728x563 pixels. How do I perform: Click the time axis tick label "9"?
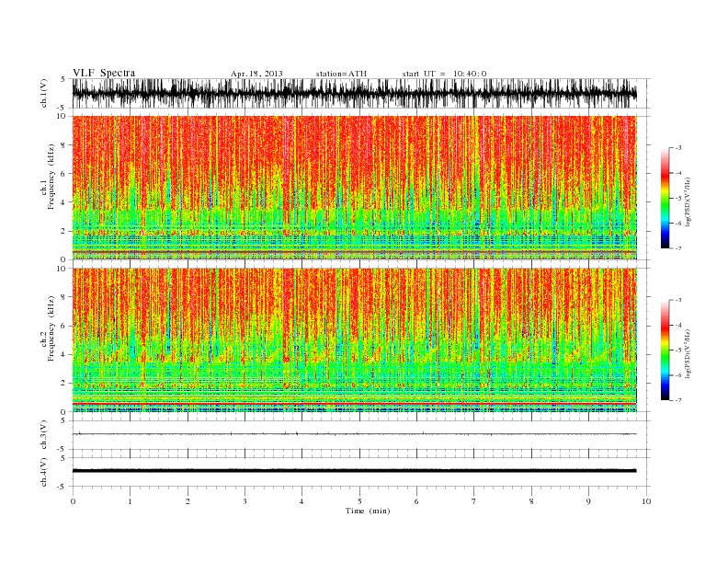tap(588, 501)
